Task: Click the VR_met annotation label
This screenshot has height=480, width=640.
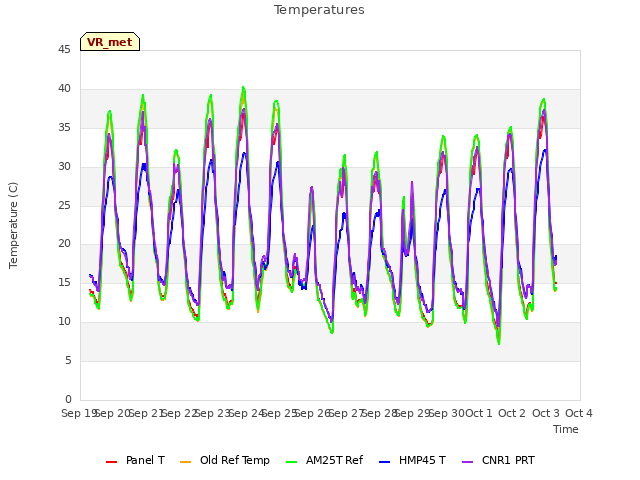Action: pyautogui.click(x=109, y=42)
